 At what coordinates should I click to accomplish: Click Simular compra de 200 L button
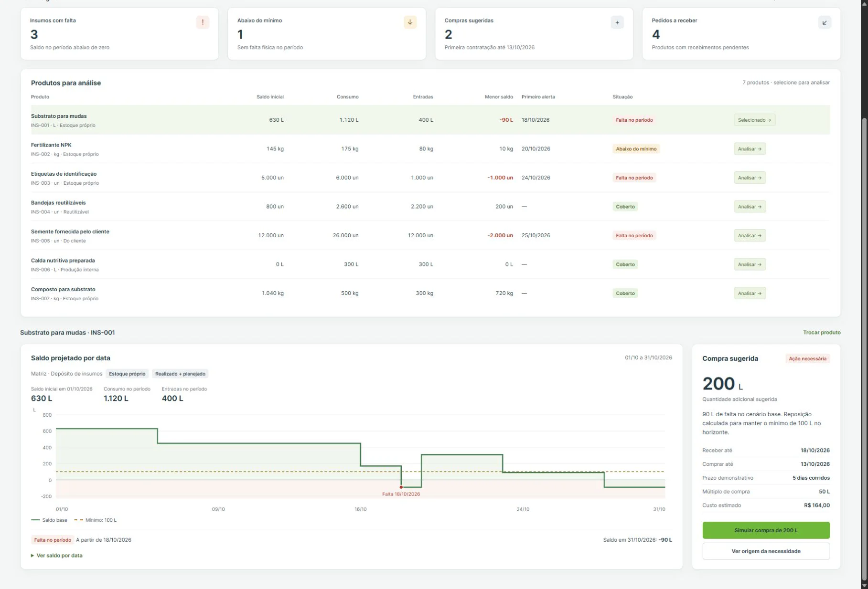pyautogui.click(x=766, y=530)
